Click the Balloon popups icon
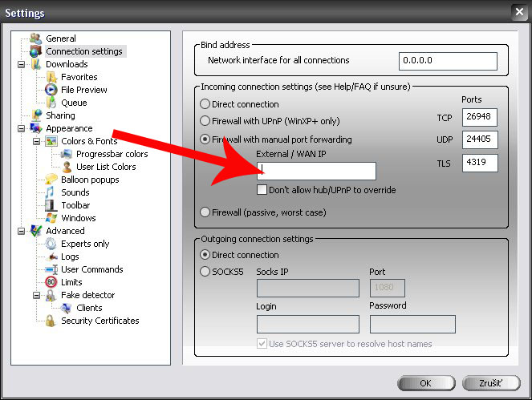The image size is (532, 400). coord(51,180)
